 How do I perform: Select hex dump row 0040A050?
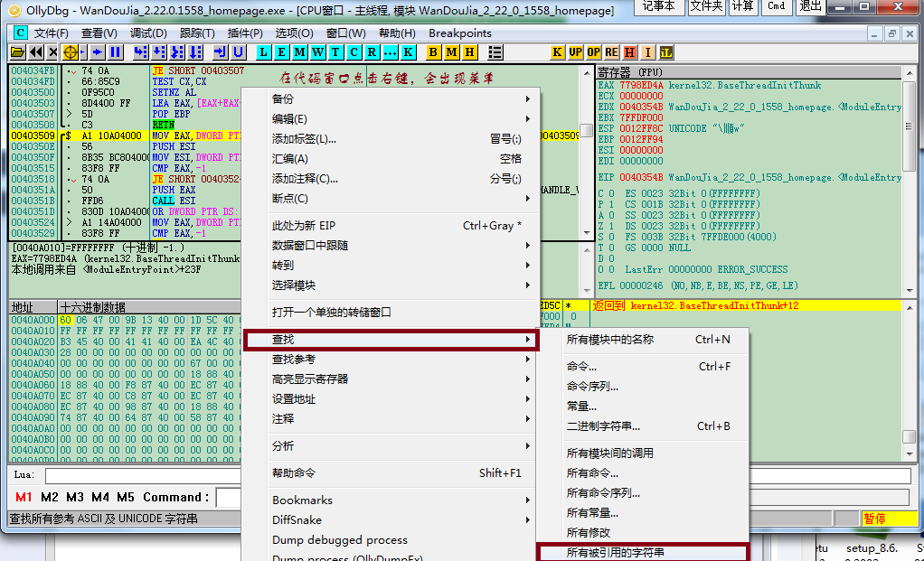point(125,374)
